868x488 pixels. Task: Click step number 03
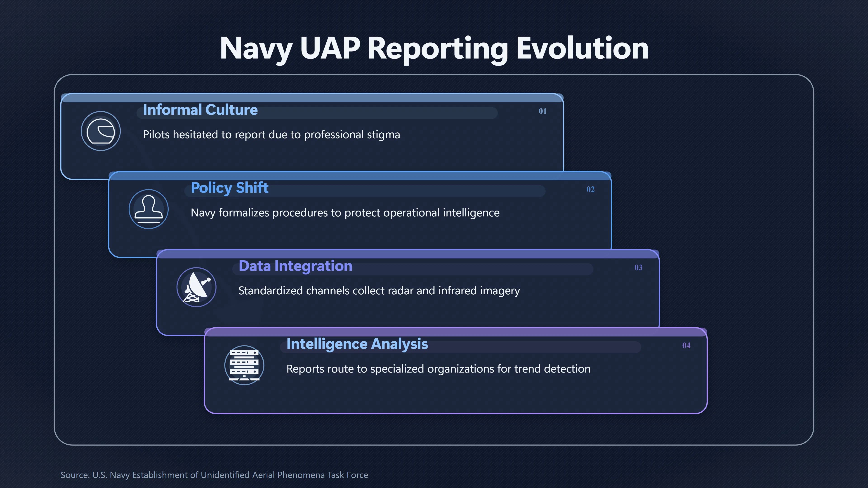pyautogui.click(x=638, y=267)
